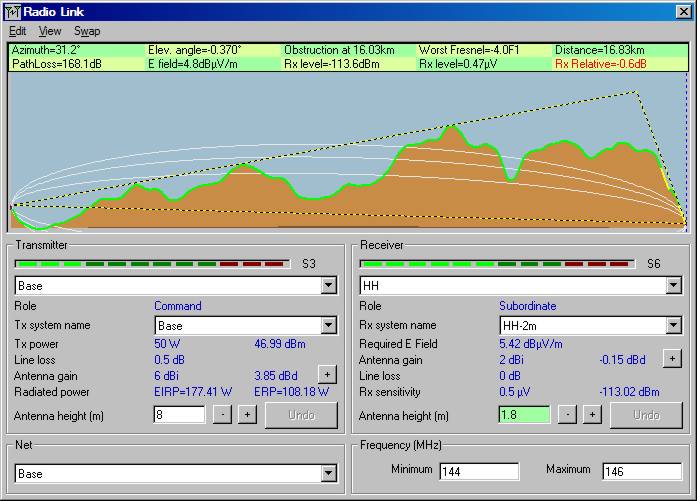Click the Minimum frequency field 144
The image size is (697, 501).
[x=479, y=471]
